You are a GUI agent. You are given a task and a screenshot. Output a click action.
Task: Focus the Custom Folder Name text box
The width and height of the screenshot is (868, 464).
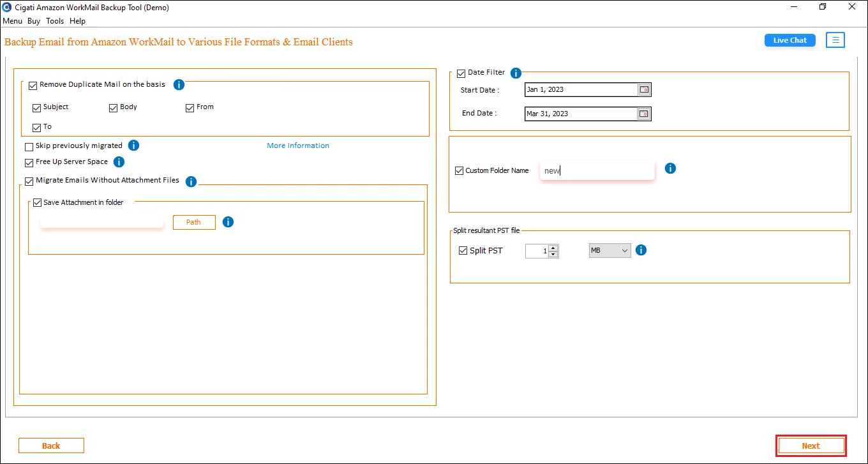597,170
